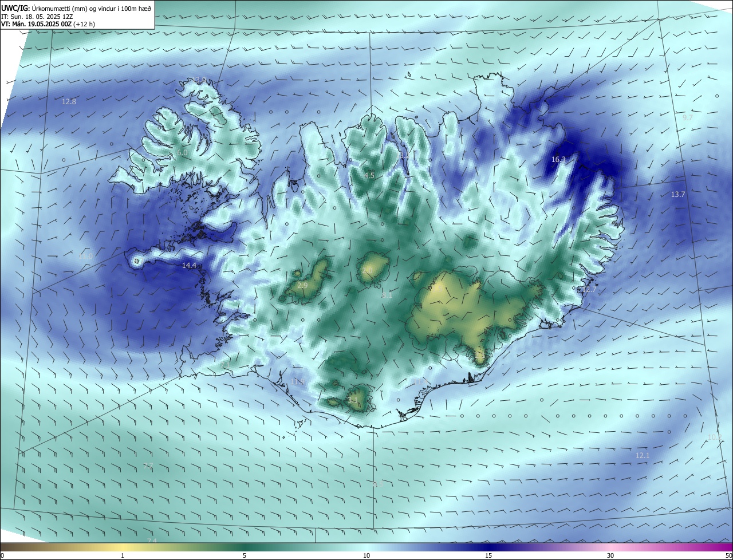Click the 12.7 value label
This screenshot has height=560, width=733.
tap(589, 290)
